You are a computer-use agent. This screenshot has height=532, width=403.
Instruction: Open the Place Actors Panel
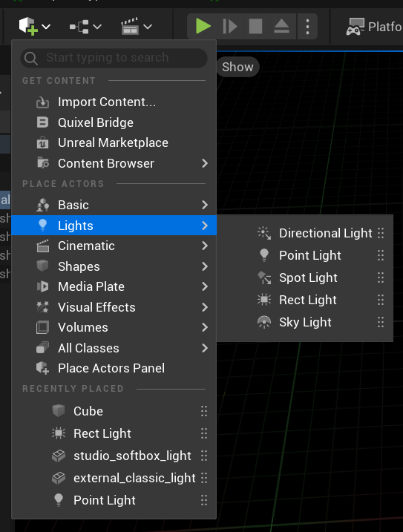pyautogui.click(x=114, y=368)
